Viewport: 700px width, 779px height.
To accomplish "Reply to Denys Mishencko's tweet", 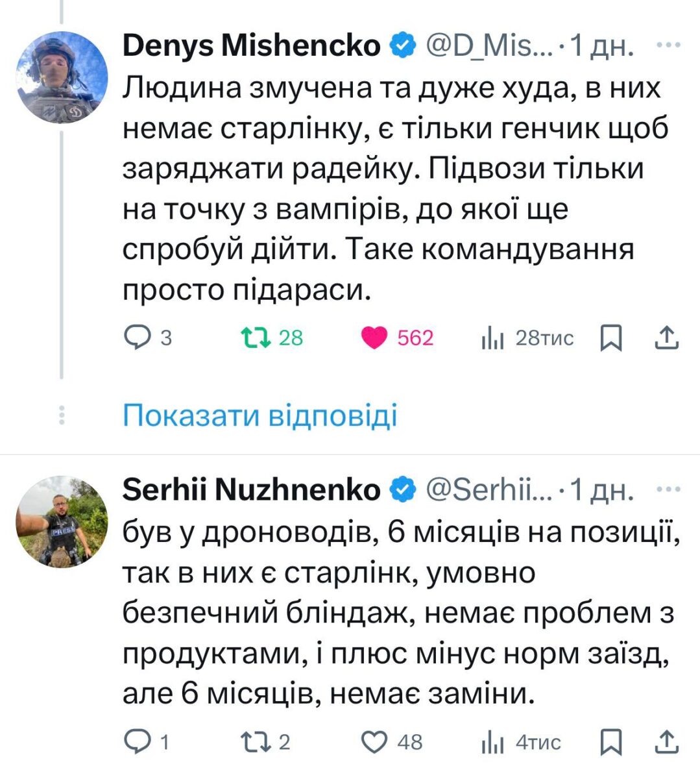I will point(138,338).
